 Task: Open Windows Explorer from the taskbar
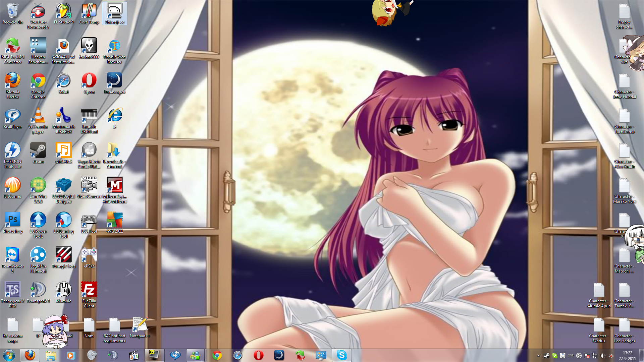(51, 355)
